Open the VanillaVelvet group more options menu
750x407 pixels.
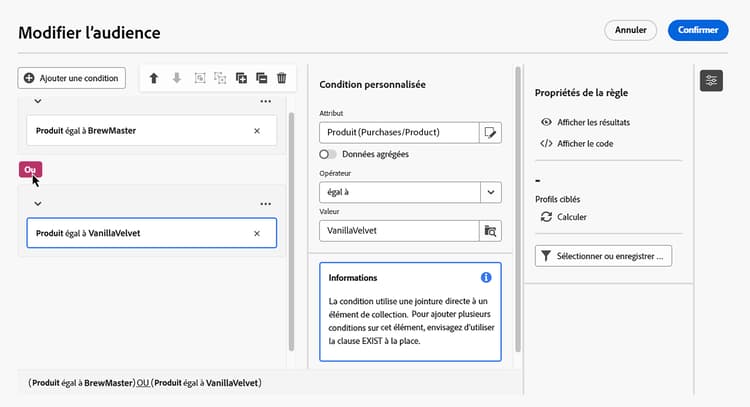(266, 203)
